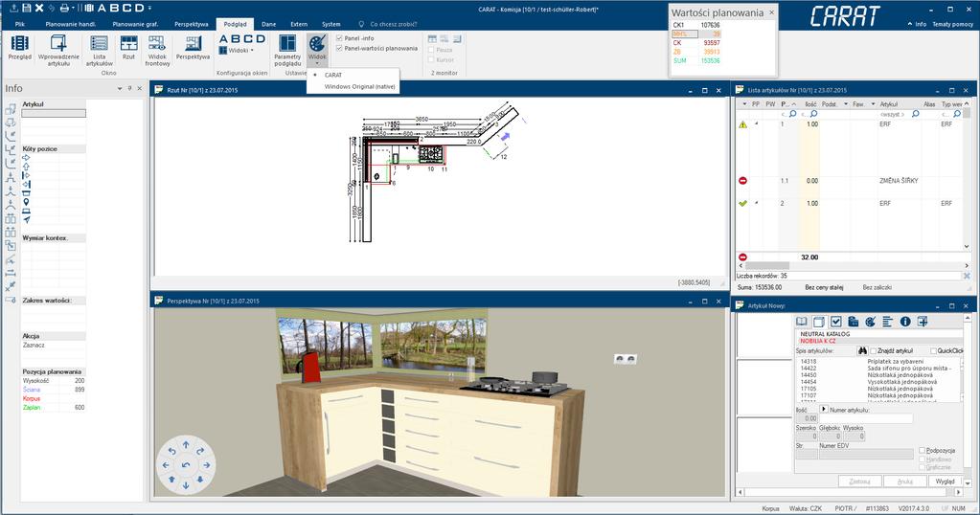Click the center reset arrow in navigation wheel
980x515 pixels.
coord(186,465)
